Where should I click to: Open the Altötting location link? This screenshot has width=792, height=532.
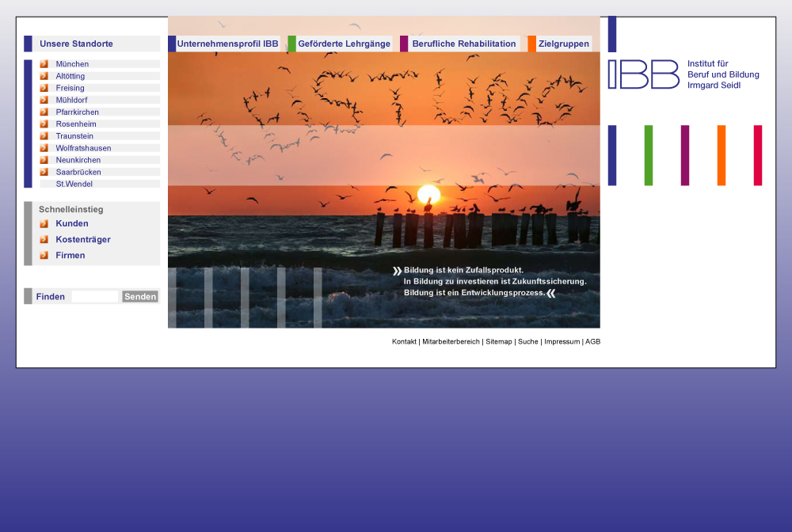pos(70,76)
